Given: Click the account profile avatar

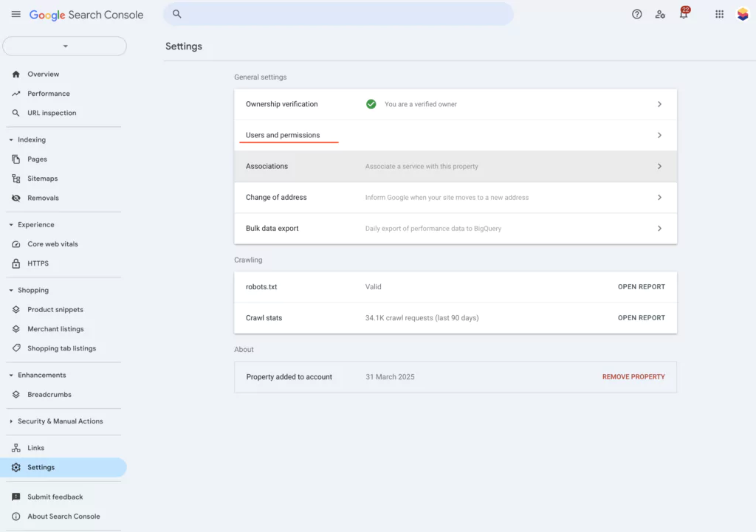Looking at the screenshot, I should (743, 14).
